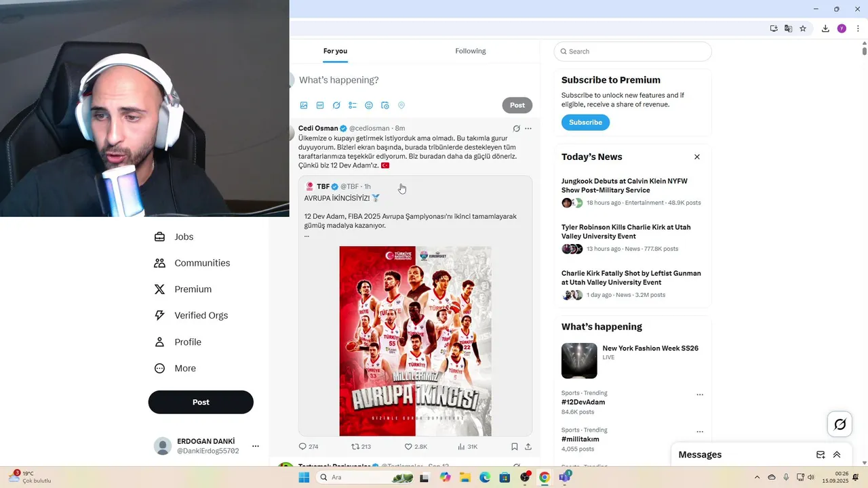The width and height of the screenshot is (868, 488).
Task: Click the Subscribe button for Premium
Action: (x=585, y=123)
